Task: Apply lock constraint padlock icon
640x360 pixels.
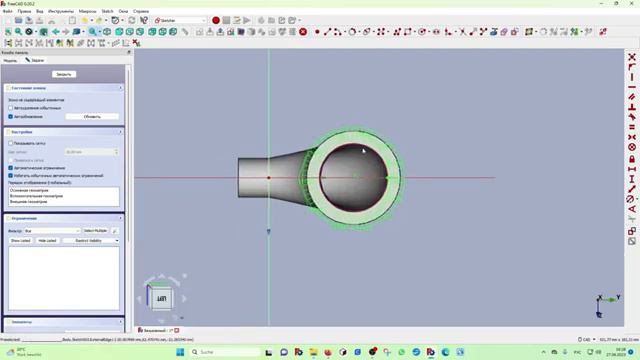Action: coord(632,159)
